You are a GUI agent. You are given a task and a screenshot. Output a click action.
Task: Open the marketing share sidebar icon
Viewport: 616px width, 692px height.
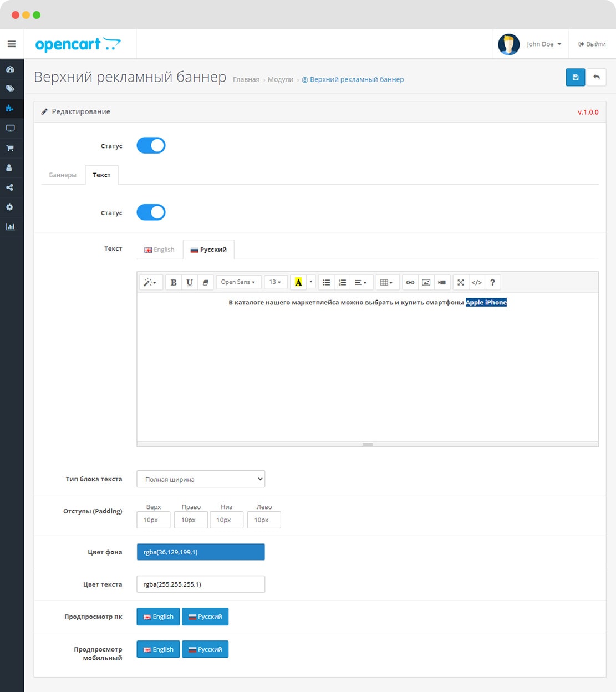click(10, 187)
